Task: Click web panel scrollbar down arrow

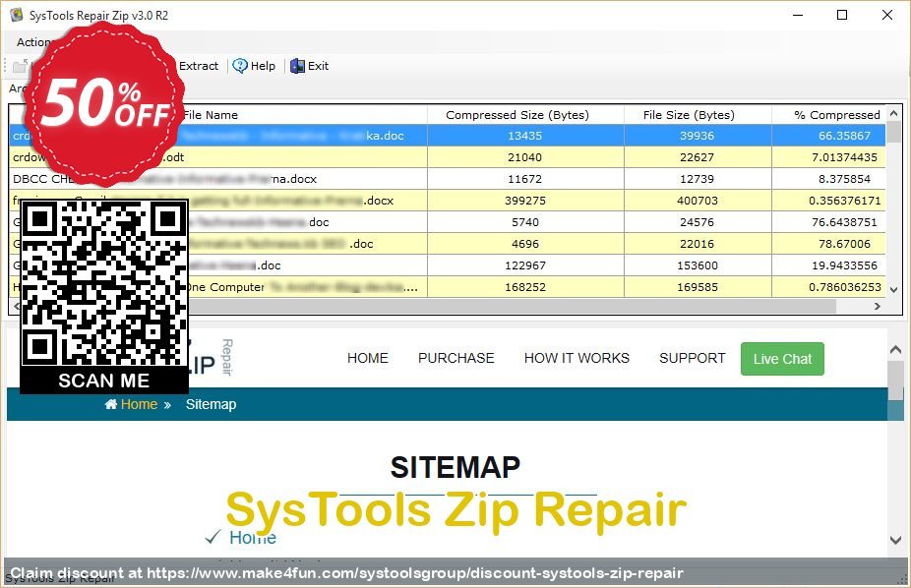Action: pos(895,540)
